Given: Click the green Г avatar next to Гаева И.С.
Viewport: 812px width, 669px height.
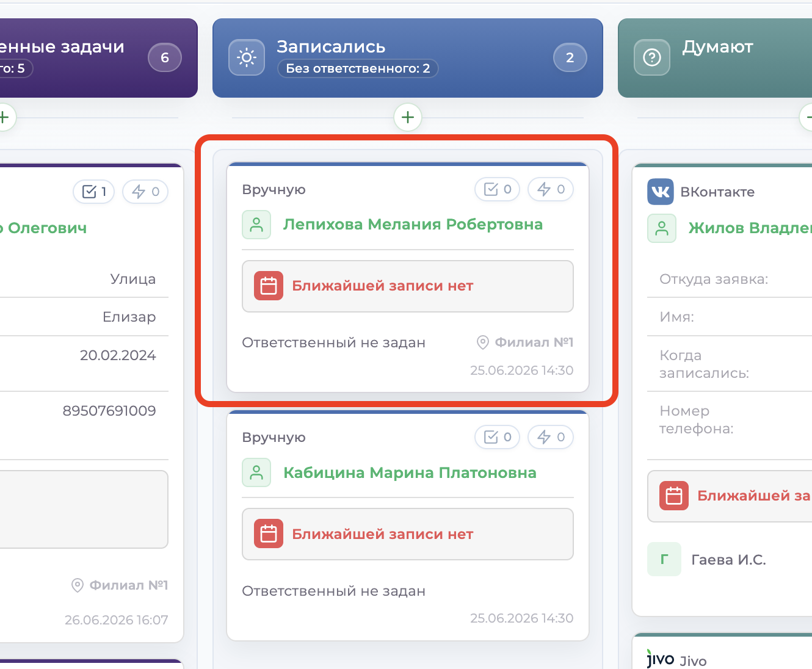Looking at the screenshot, I should click(664, 559).
